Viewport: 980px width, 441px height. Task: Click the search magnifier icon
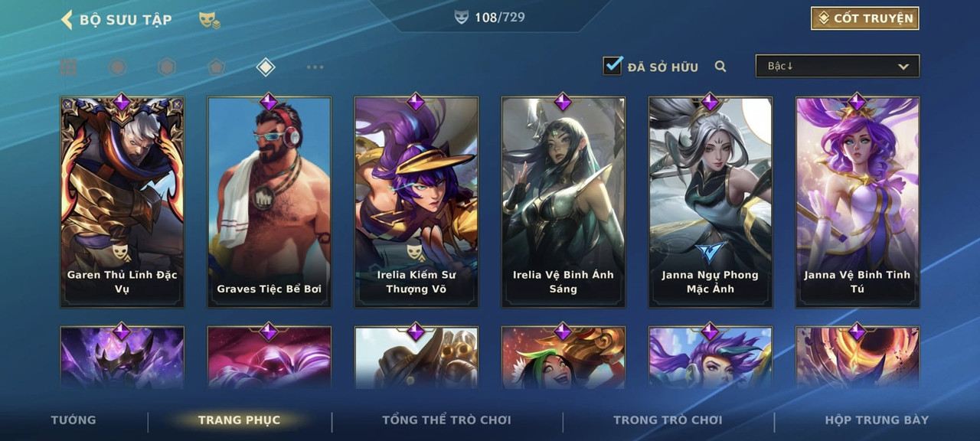tap(720, 67)
